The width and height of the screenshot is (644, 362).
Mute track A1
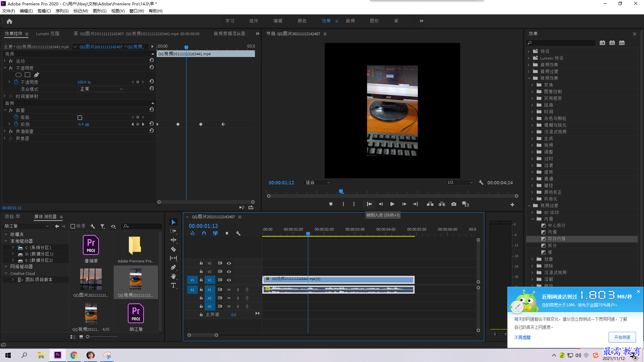pyautogui.click(x=229, y=290)
